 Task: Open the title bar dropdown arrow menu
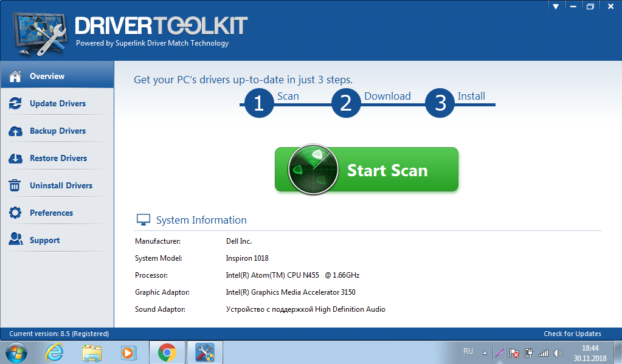click(x=556, y=6)
